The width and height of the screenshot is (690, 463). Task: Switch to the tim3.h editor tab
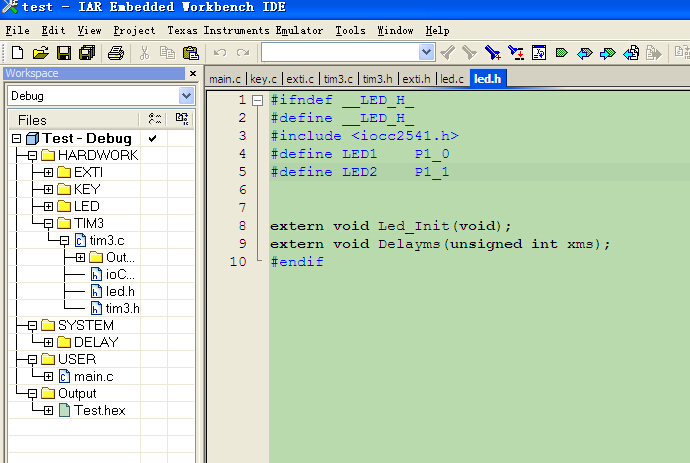coord(377,79)
